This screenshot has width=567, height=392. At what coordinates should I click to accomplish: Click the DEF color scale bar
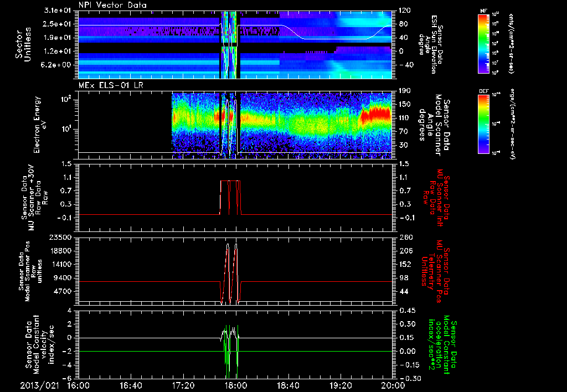click(x=484, y=124)
